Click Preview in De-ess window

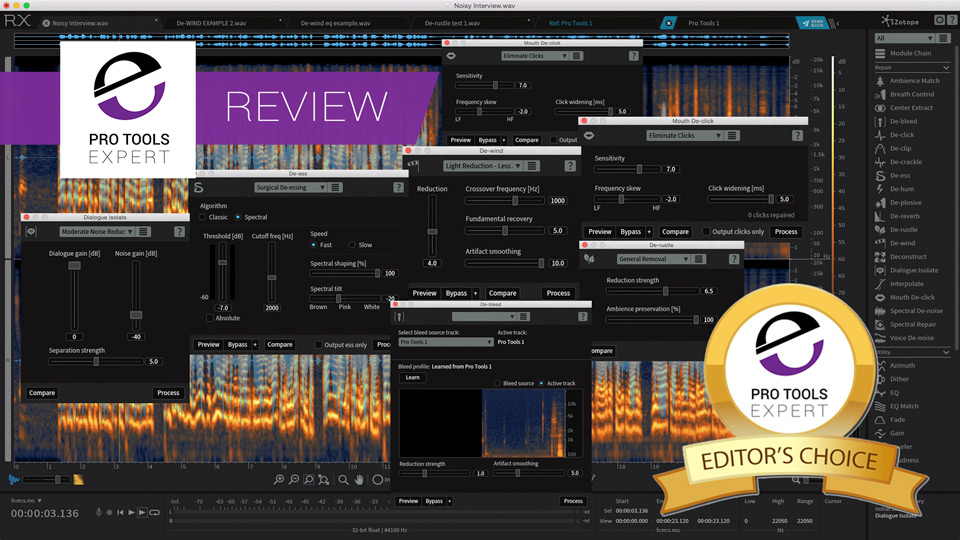coord(208,345)
